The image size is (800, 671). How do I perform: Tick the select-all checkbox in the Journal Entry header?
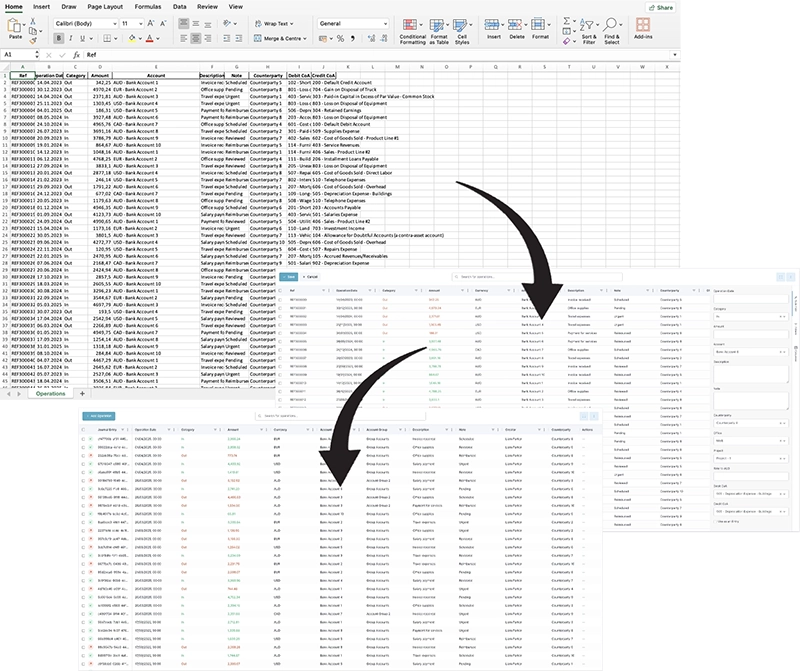coord(84,428)
